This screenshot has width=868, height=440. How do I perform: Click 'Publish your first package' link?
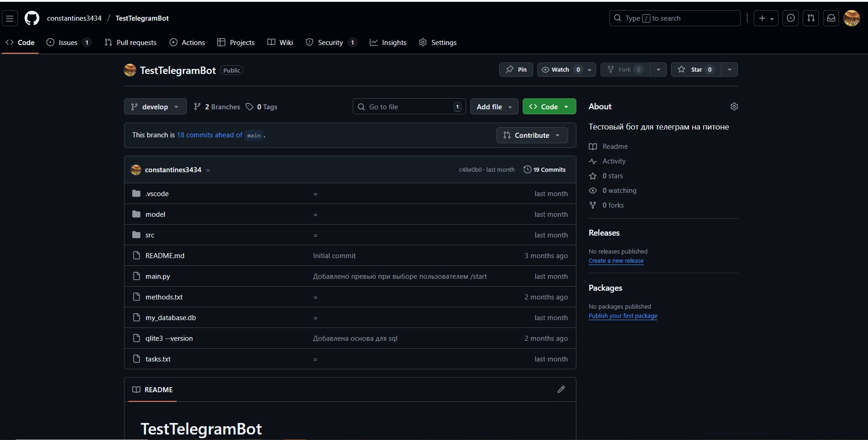click(x=623, y=316)
